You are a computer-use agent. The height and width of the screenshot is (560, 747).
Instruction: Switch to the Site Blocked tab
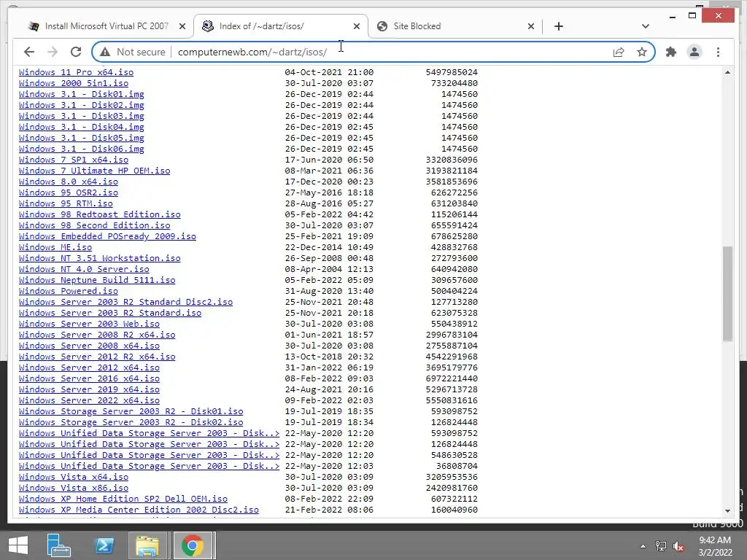point(455,26)
